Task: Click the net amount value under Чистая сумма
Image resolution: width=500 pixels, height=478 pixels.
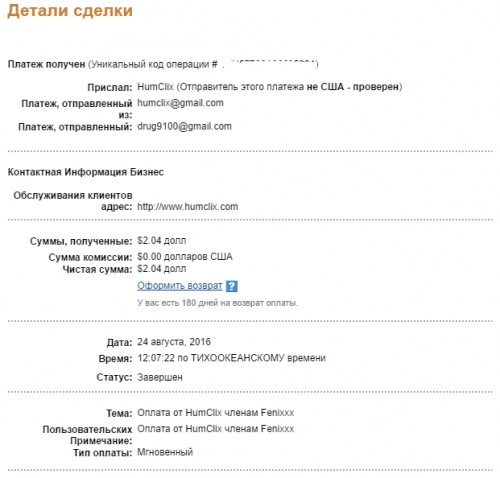Action: tap(162, 269)
